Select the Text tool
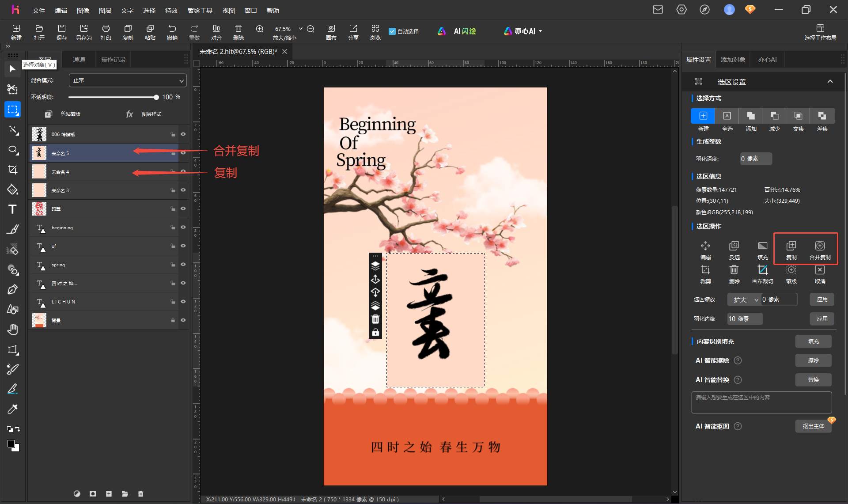Screen dimensions: 848x504 (12, 209)
